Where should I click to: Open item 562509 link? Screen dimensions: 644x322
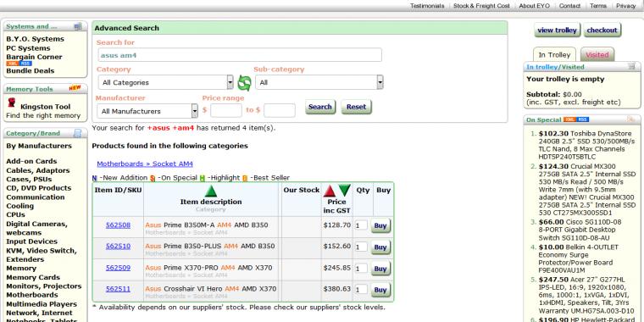(x=119, y=268)
